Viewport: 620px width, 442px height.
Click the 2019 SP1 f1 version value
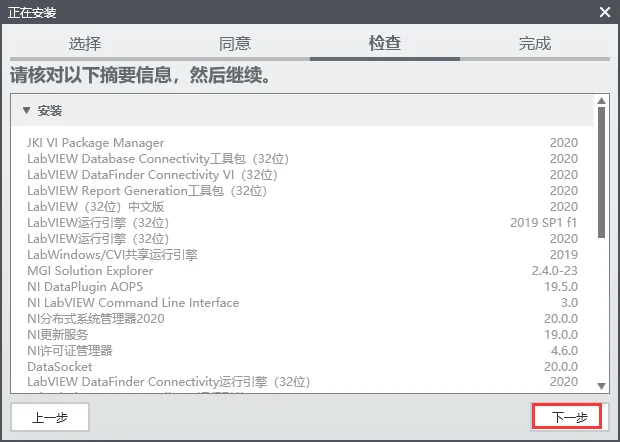[544, 223]
